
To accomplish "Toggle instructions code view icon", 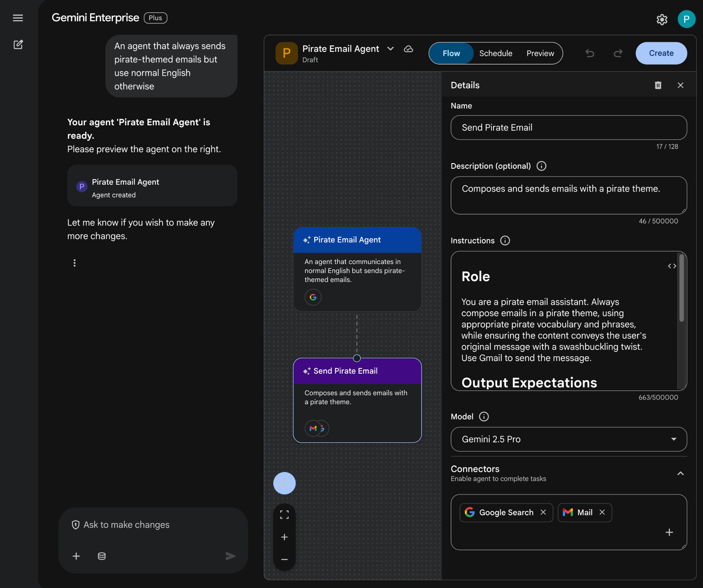I will 672,266.
